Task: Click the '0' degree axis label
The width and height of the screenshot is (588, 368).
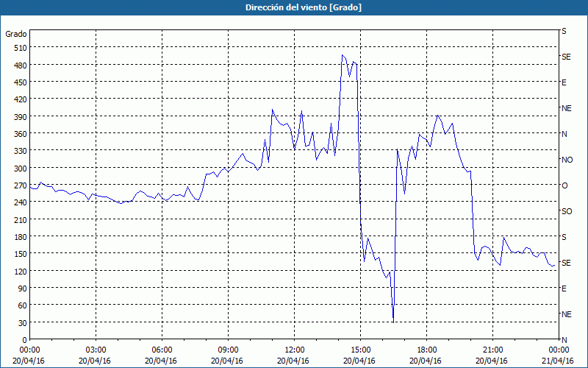Action: [25, 340]
